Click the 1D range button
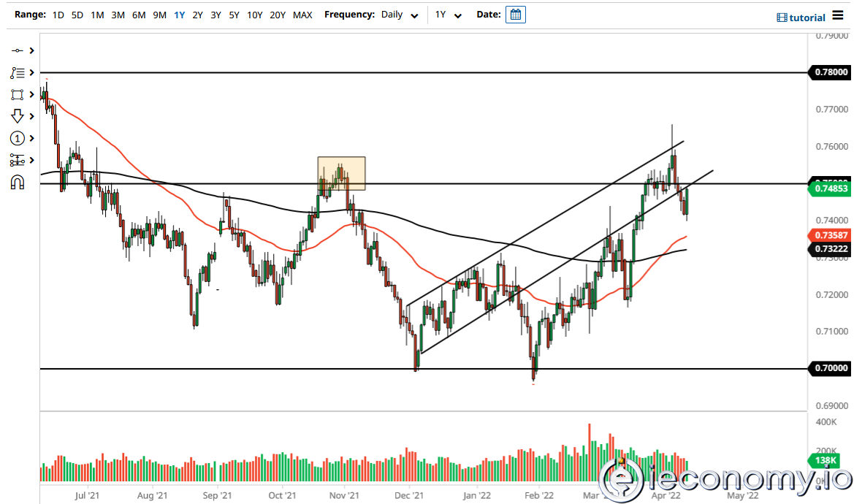The height and width of the screenshot is (504, 854). [58, 14]
